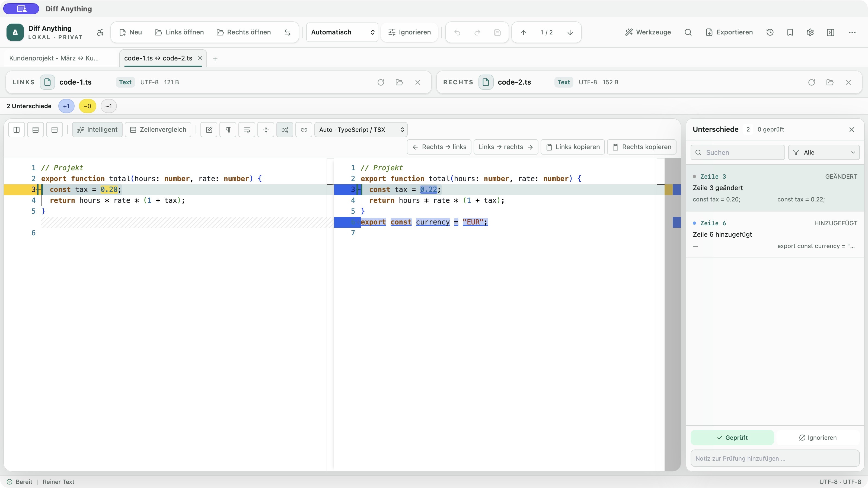Open the Alle filter dropdown

(824, 153)
